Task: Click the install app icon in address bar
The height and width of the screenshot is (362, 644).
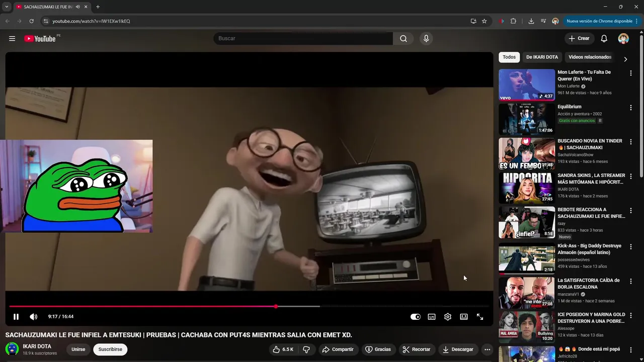Action: (473, 21)
